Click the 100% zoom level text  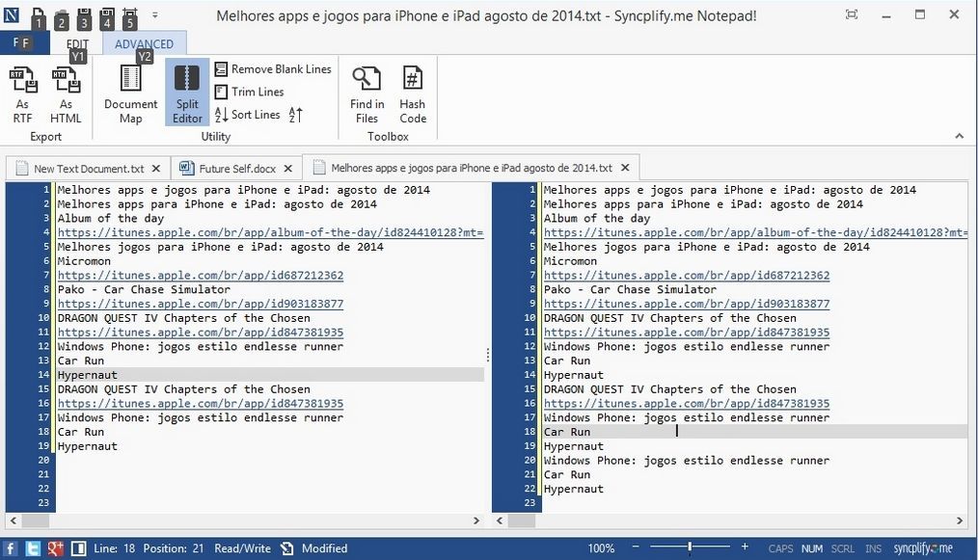[x=601, y=548]
